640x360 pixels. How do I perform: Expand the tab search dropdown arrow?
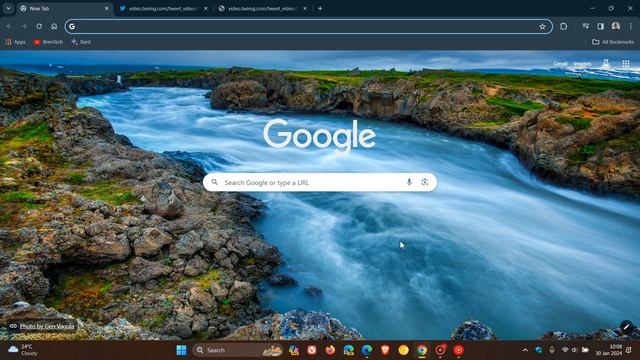coord(8,8)
